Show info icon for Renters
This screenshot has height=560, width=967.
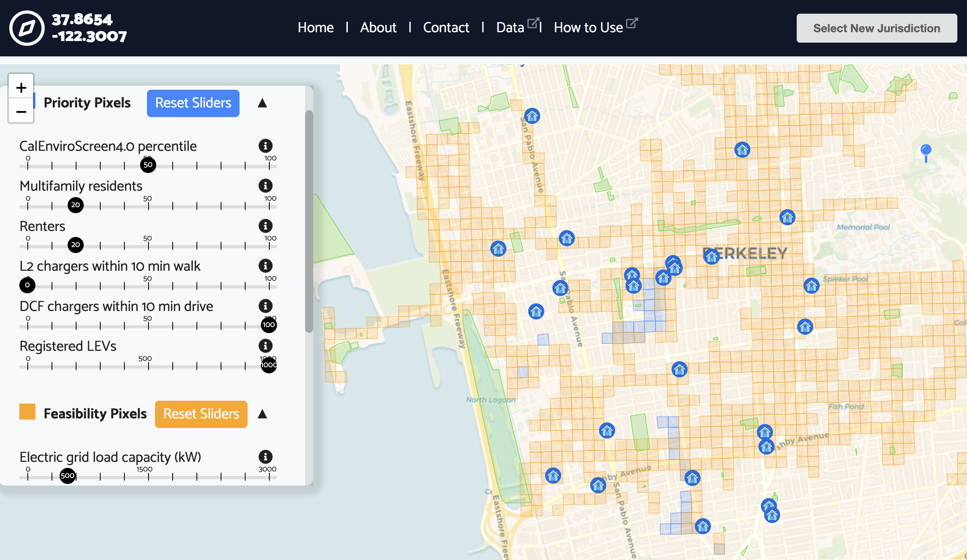pyautogui.click(x=265, y=226)
